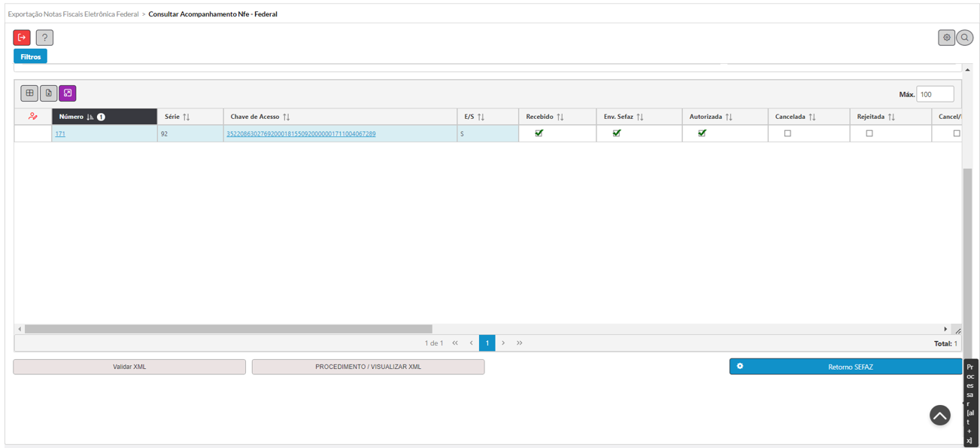Export table with the spreadsheet file icon
This screenshot has height=448, width=980.
pyautogui.click(x=48, y=93)
